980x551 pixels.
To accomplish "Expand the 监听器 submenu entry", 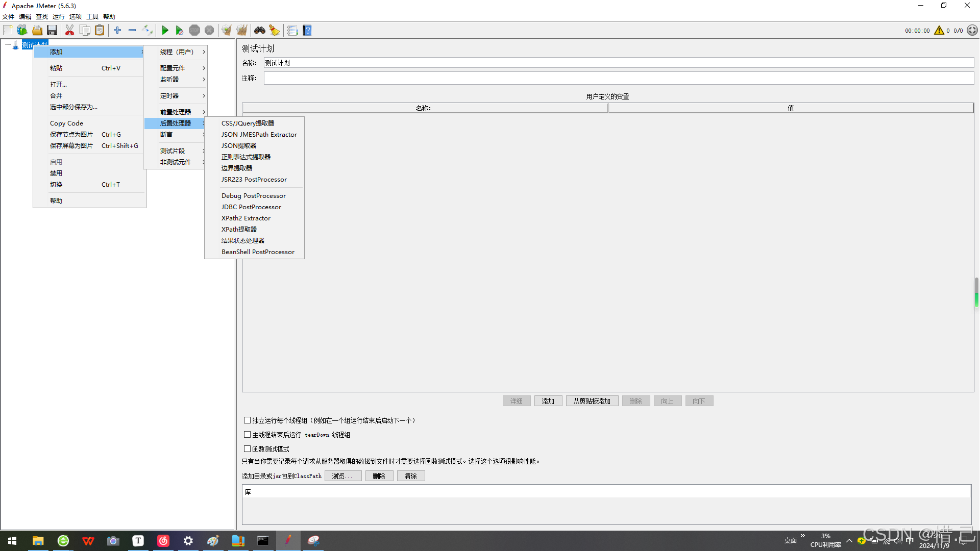I will tap(170, 80).
